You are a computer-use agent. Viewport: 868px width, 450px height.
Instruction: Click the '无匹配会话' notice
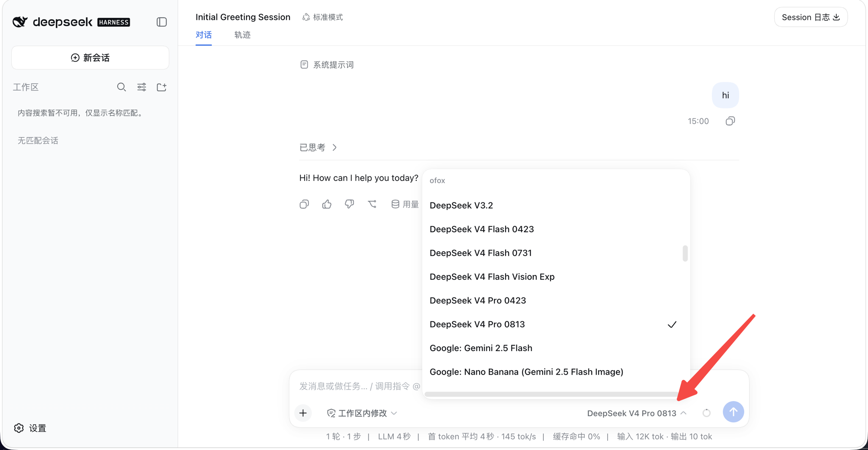click(x=38, y=140)
